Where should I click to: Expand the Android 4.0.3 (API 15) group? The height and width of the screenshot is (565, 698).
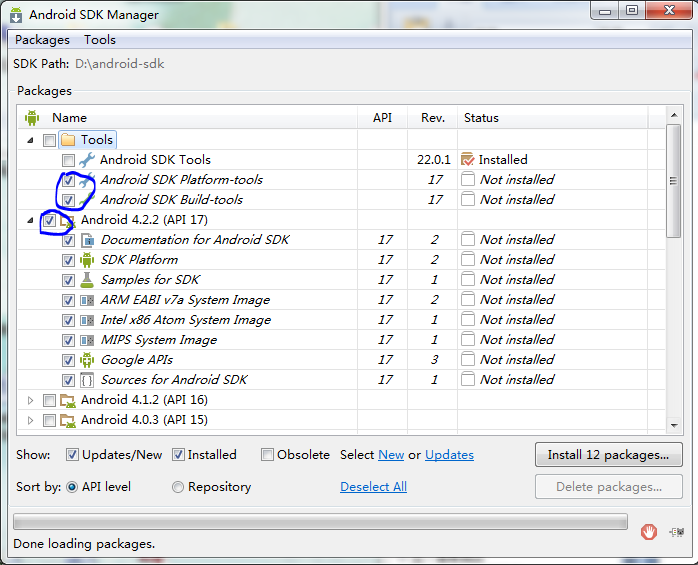click(30, 420)
